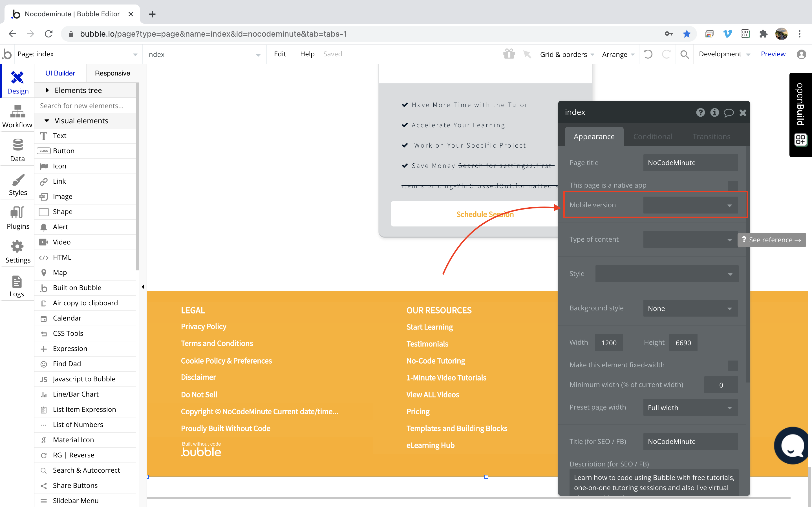
Task: Click the Styles brush icon
Action: 17,180
